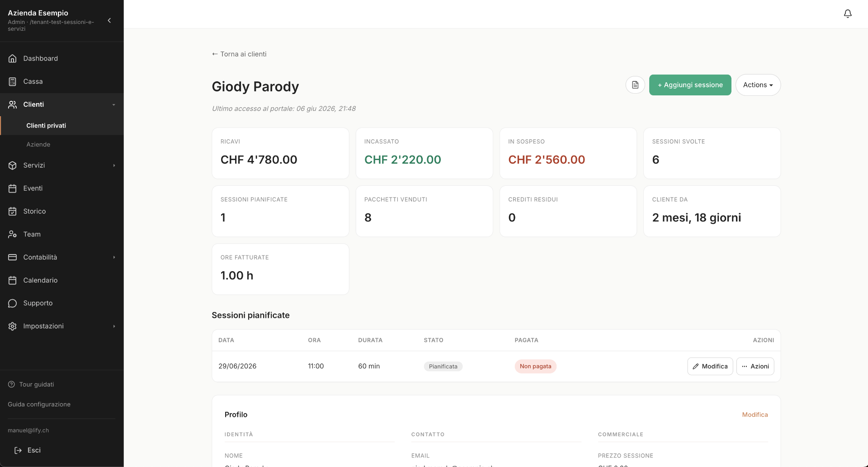Click the Esci logout icon
Image resolution: width=868 pixels, height=467 pixels.
click(x=18, y=450)
